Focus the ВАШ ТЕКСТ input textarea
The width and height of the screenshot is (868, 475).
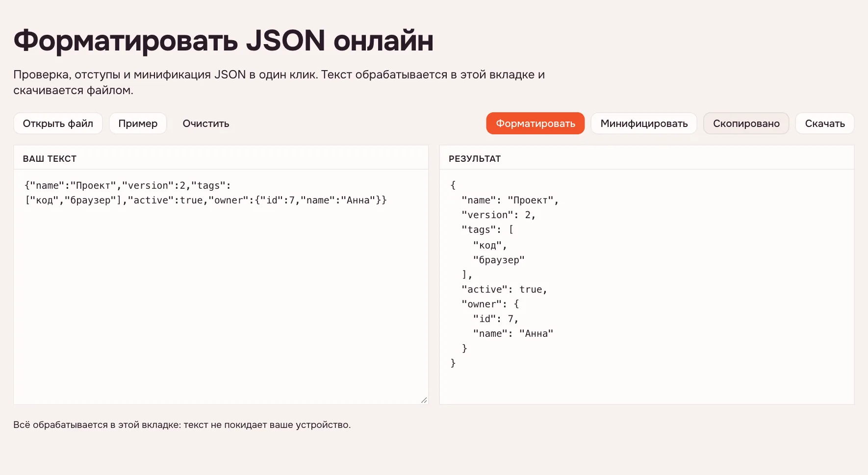(x=221, y=287)
